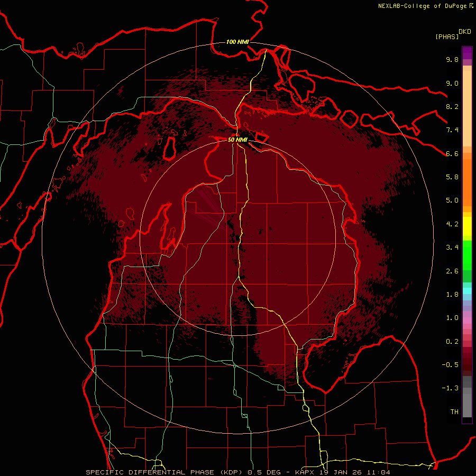Screen dimensions: 476x476
Task: Select the cyan color scale segment
Action: [467, 291]
